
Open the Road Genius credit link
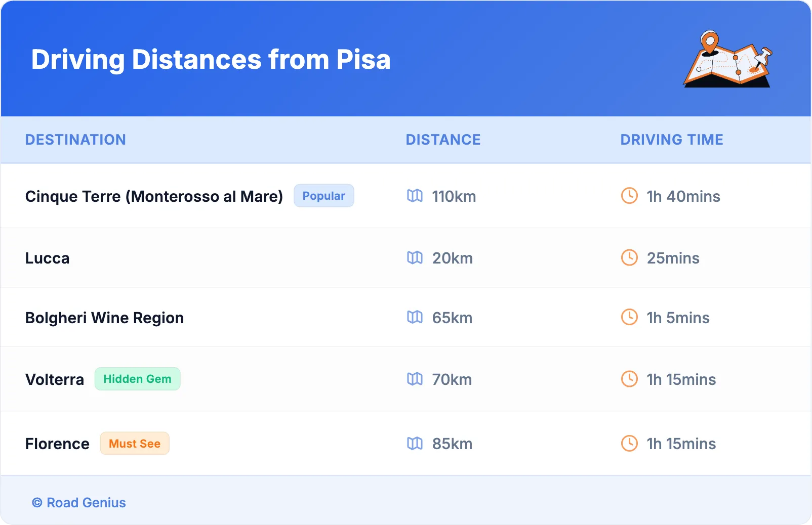click(x=79, y=503)
